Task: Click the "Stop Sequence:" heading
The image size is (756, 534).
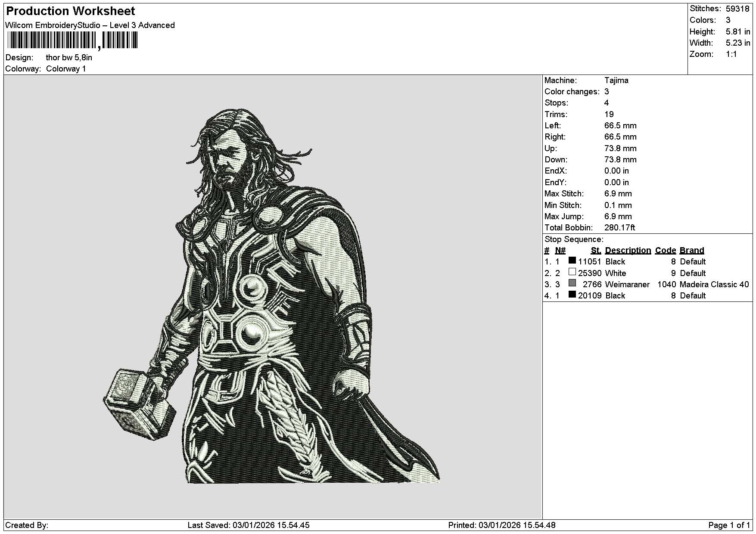Action: pyautogui.click(x=574, y=239)
